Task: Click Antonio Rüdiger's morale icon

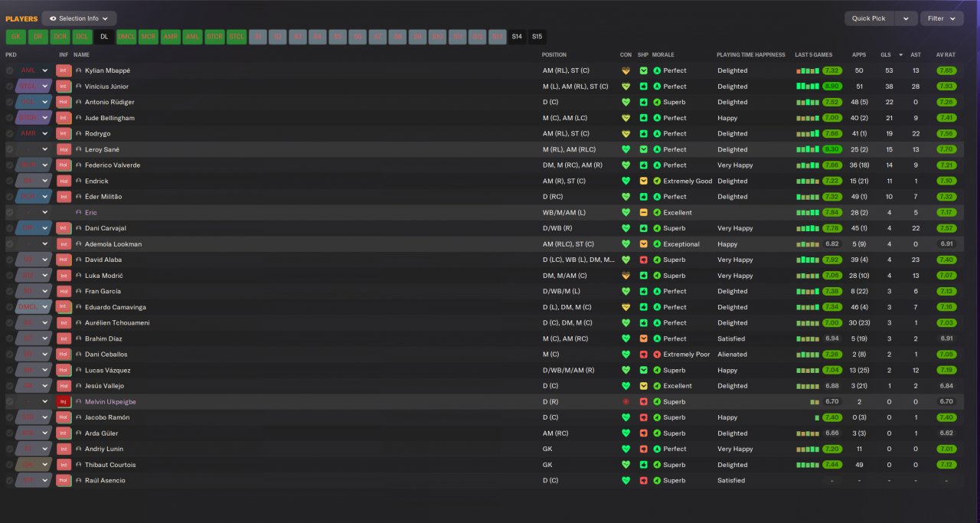Action: coord(657,102)
